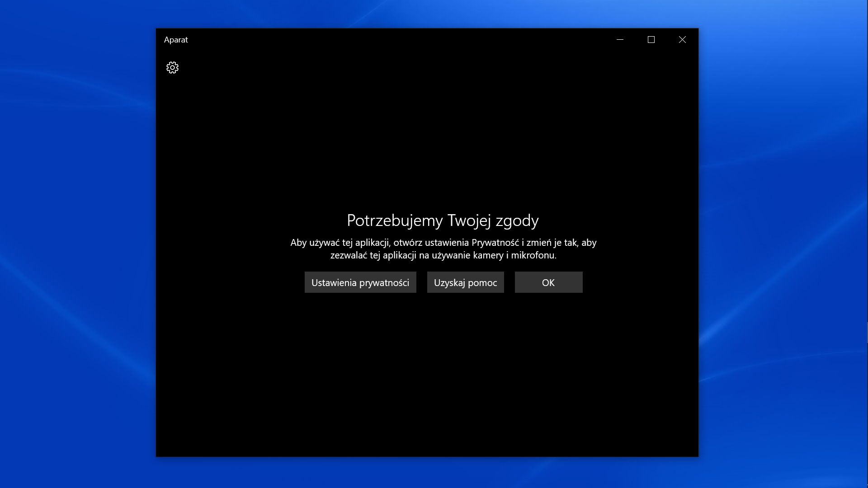Click desktop wallpaper right of the window
This screenshot has width=868, height=488.
pyautogui.click(x=782, y=244)
